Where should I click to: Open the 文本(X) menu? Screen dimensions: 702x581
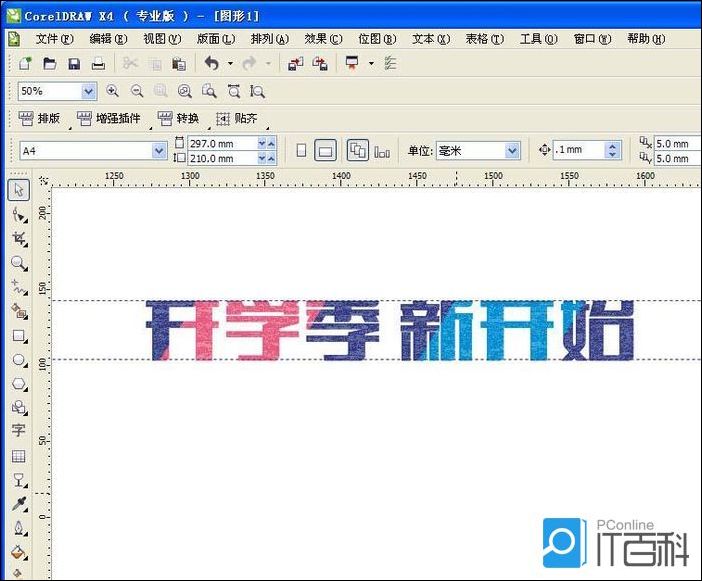[x=431, y=39]
